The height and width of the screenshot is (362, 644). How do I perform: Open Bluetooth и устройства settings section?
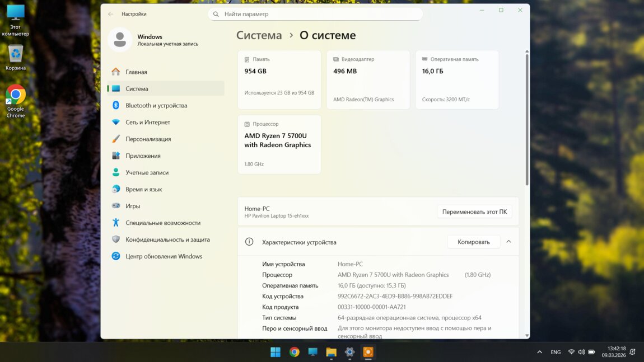[x=156, y=105]
